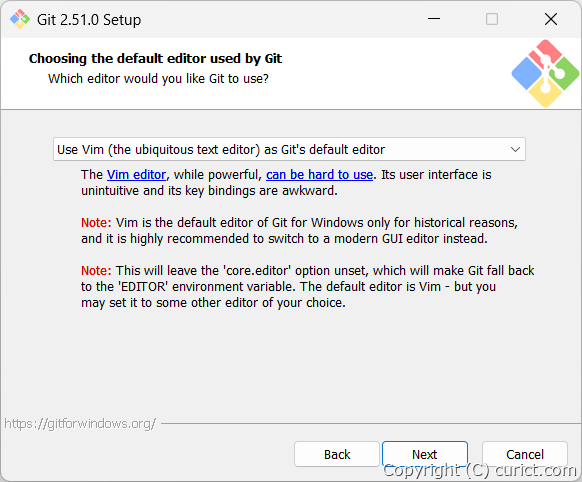Proceed with the Next button
The height and width of the screenshot is (482, 582).
click(x=425, y=454)
